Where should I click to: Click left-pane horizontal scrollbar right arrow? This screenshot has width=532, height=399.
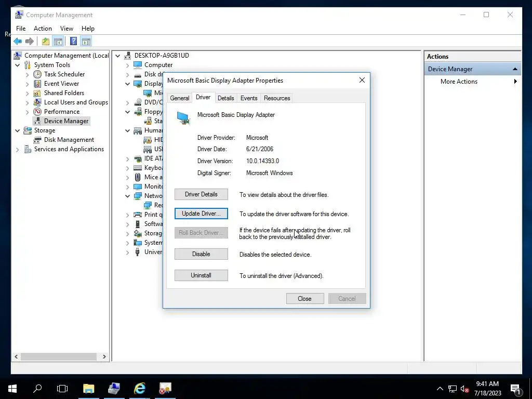click(104, 356)
